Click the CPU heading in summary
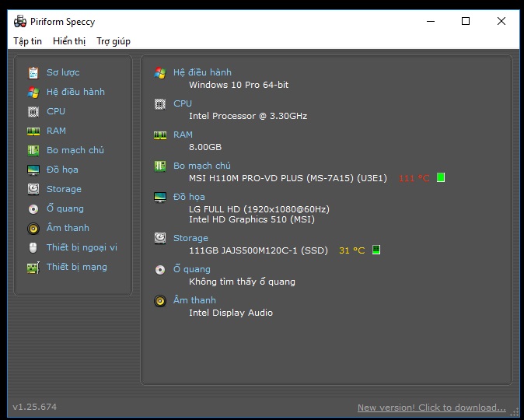 pos(183,103)
